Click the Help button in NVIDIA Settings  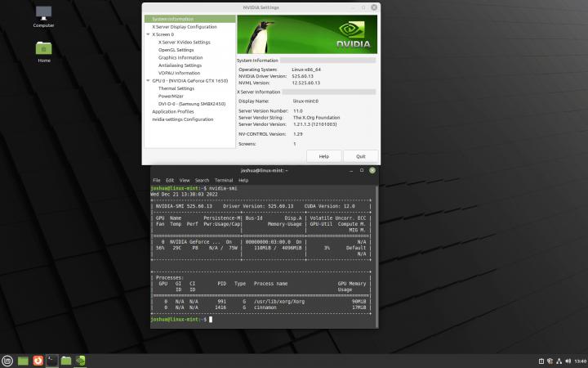click(x=324, y=155)
